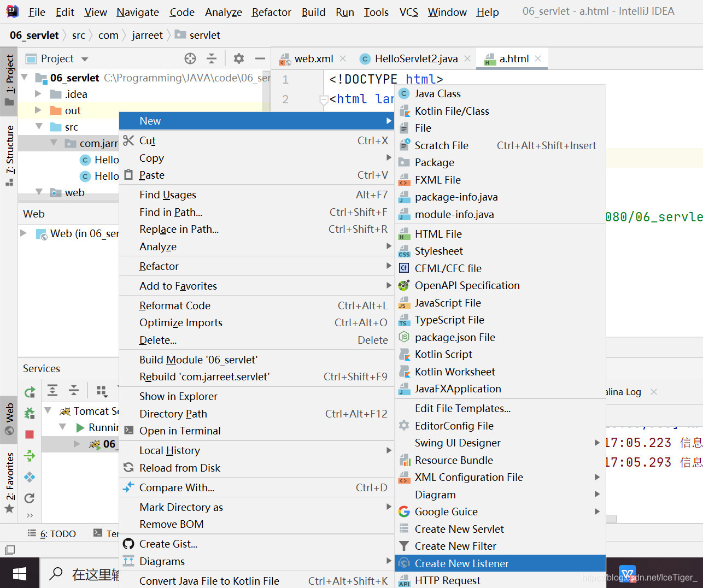
Task: Select Edit File Templates...
Action: point(500,408)
